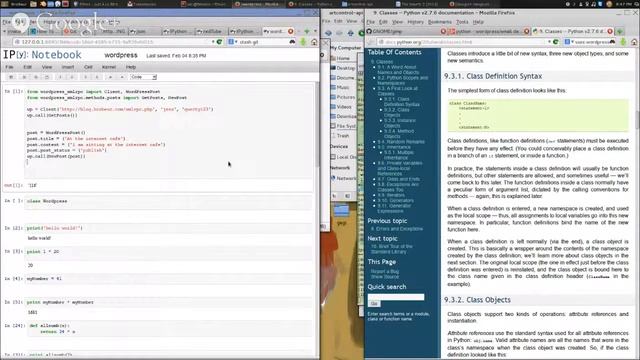Screen dimensions: 640x360
Task: Open notebook Insert menu
Action: pyautogui.click(x=68, y=67)
